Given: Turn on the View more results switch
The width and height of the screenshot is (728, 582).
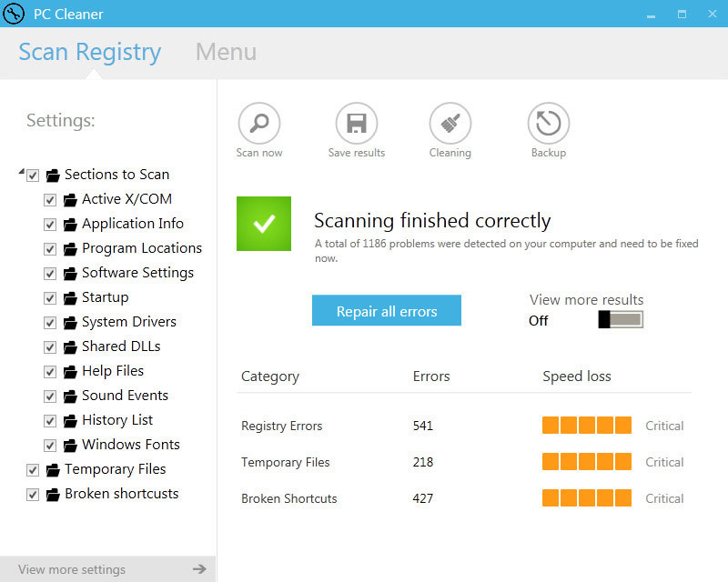Looking at the screenshot, I should coord(621,319).
